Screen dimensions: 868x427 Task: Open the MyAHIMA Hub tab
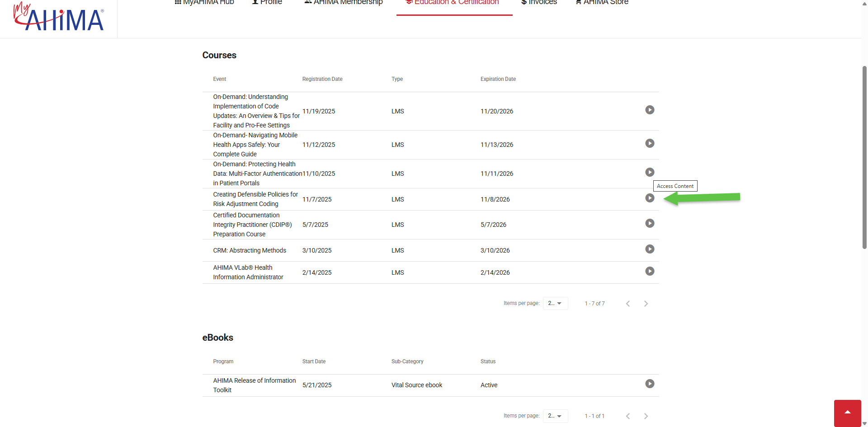204,3
